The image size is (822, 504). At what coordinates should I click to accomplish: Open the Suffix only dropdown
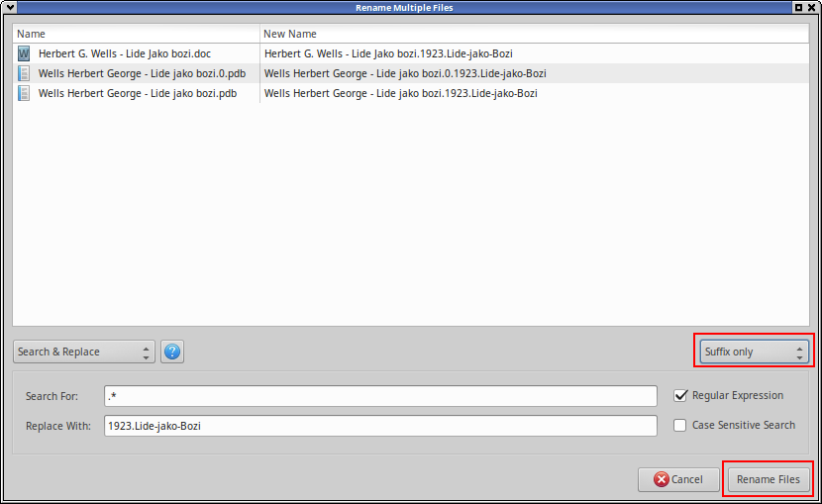(x=752, y=352)
